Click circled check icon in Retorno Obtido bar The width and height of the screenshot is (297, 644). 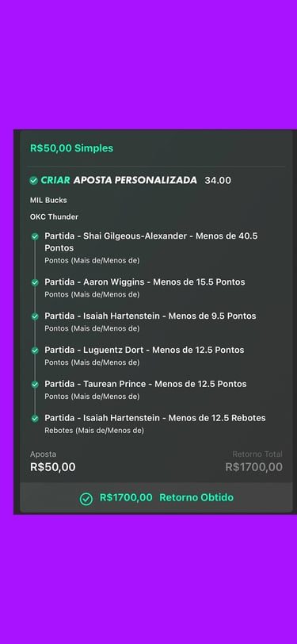[86, 499]
